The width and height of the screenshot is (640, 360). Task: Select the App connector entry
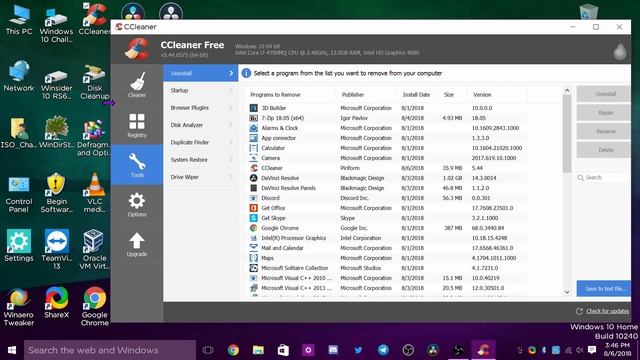pyautogui.click(x=386, y=138)
